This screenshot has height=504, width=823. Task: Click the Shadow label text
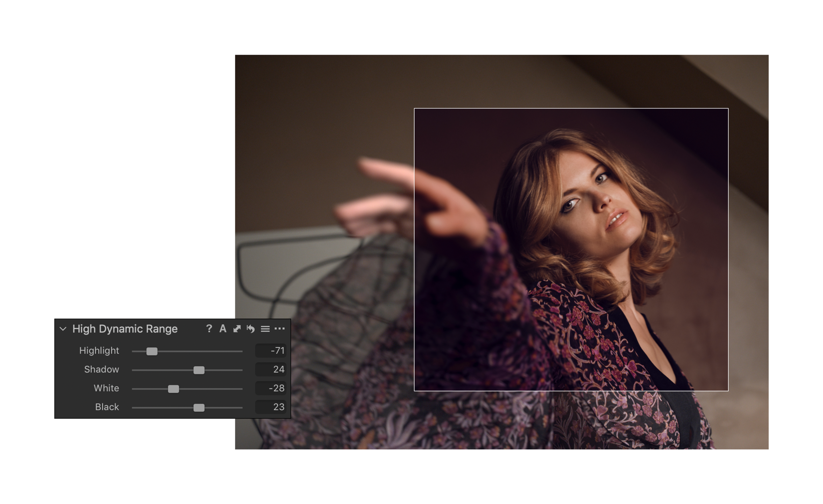(x=102, y=370)
